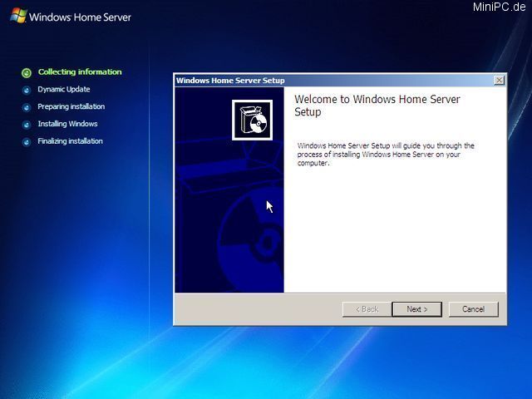Click the Welcome to Windows Home Server heading
The image size is (532, 399).
377,105
